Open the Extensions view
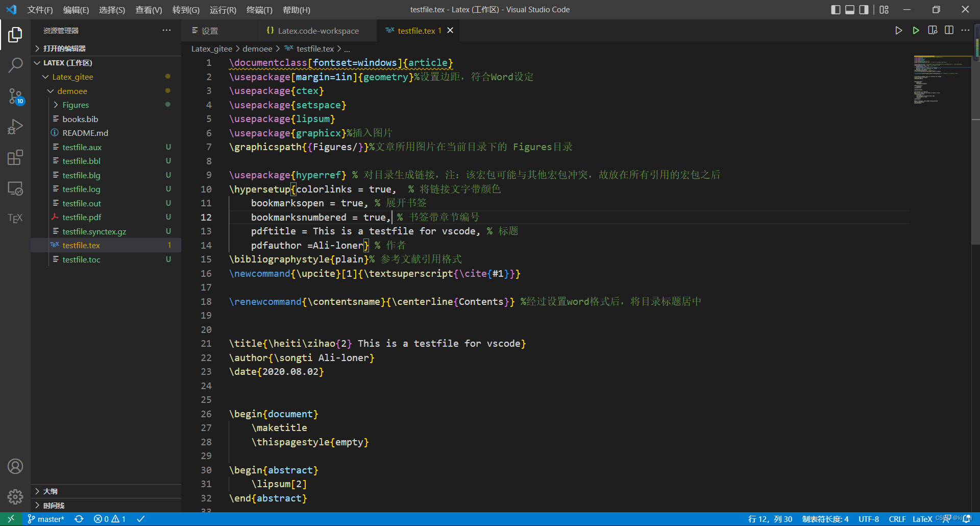The height and width of the screenshot is (526, 980). pos(15,157)
